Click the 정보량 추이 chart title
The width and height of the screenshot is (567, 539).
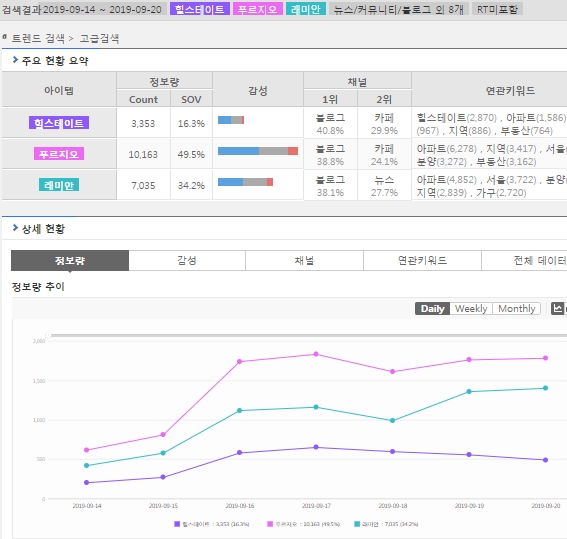coord(38,287)
